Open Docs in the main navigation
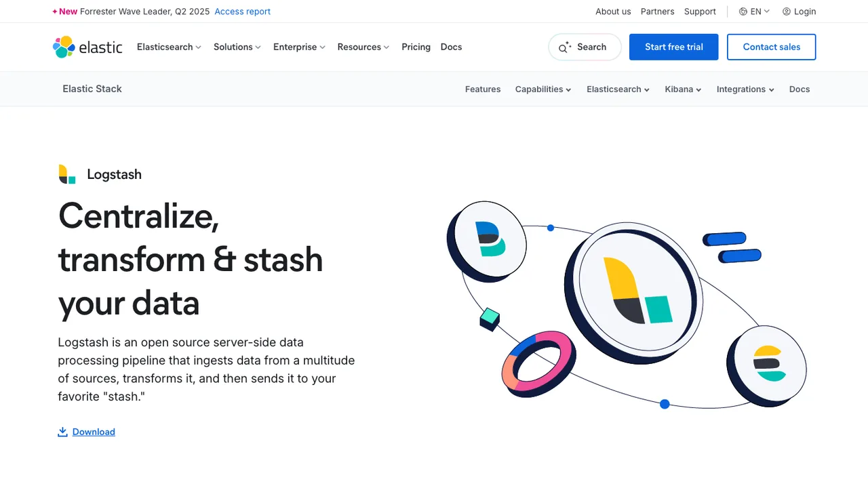Screen dimensions: 868x488 click(451, 47)
